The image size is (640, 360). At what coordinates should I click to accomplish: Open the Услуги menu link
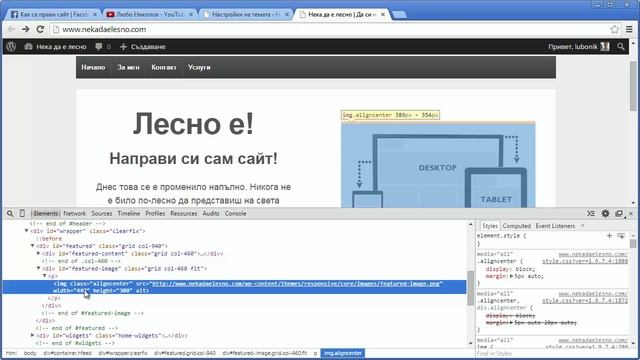pyautogui.click(x=199, y=67)
